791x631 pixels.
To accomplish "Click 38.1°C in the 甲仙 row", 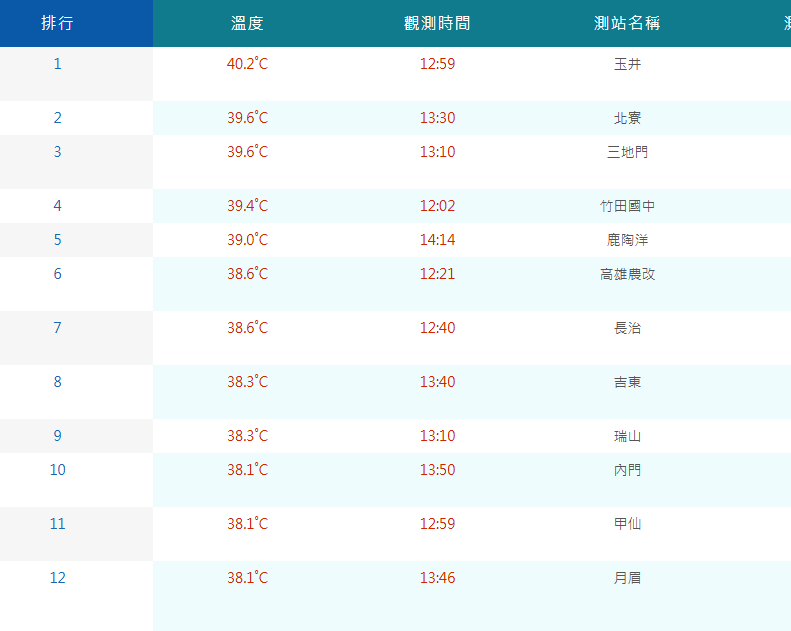I will pyautogui.click(x=247, y=524).
